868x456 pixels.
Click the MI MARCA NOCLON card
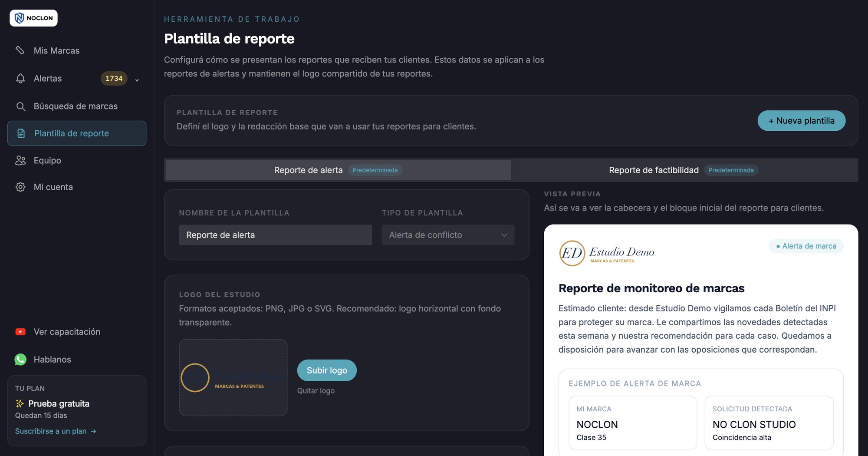click(633, 423)
